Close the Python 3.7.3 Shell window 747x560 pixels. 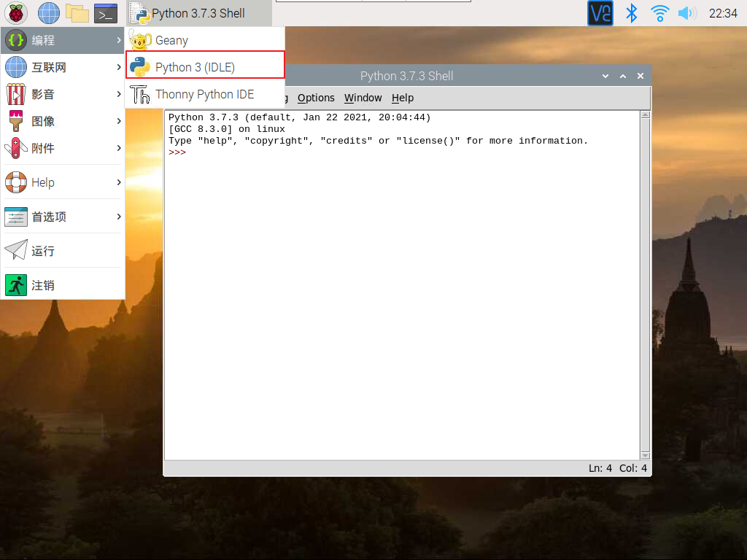[x=640, y=76]
